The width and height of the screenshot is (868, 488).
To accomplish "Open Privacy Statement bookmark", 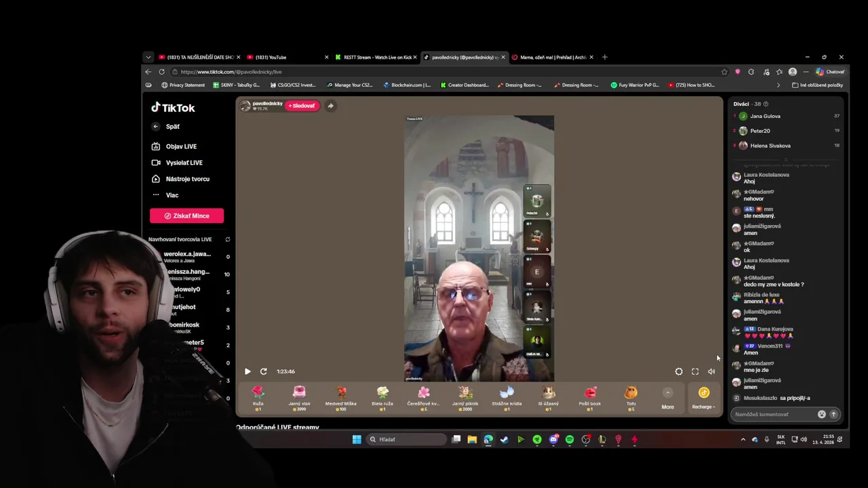I will 182,85.
